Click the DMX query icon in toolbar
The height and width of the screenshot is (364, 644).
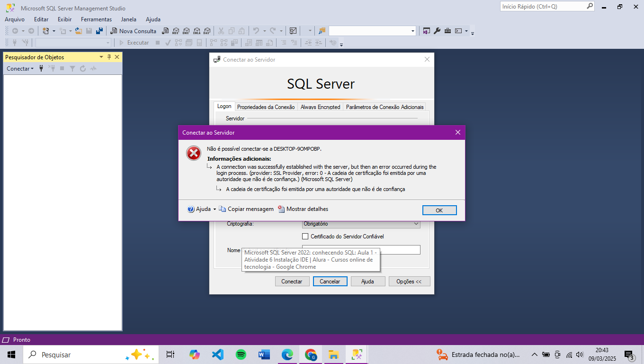[x=186, y=31]
